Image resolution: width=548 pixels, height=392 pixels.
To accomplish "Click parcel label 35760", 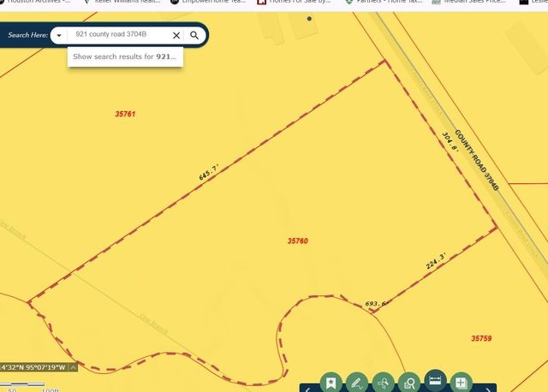I will (x=297, y=241).
